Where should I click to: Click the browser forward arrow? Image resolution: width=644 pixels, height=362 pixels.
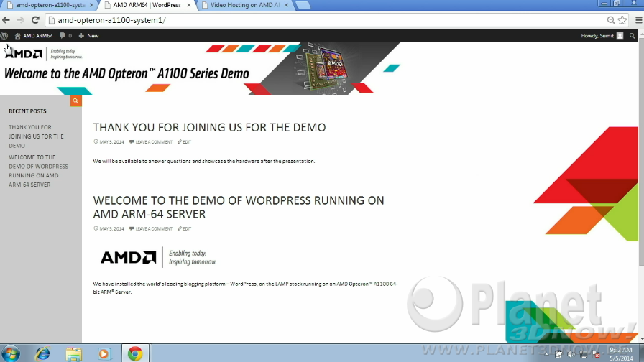coord(21,20)
